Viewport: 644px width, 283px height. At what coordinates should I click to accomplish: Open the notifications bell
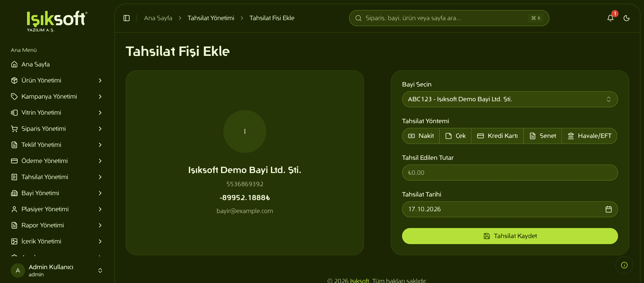click(x=610, y=18)
